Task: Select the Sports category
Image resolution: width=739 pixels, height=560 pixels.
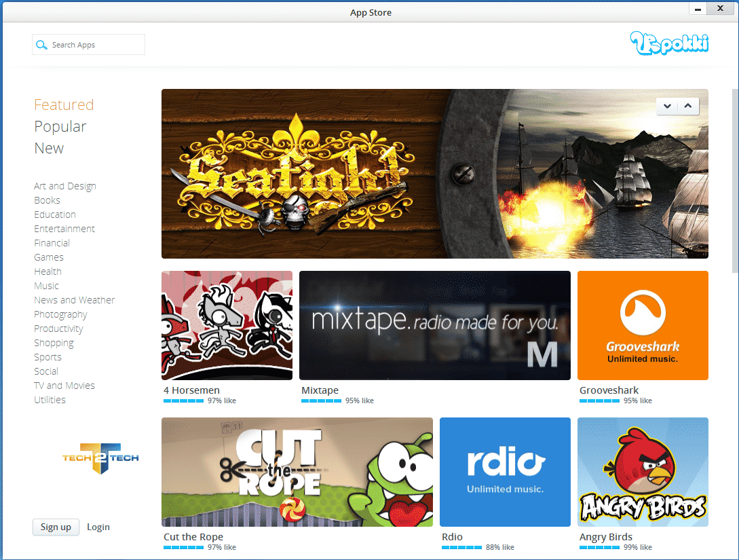Action: (48, 357)
